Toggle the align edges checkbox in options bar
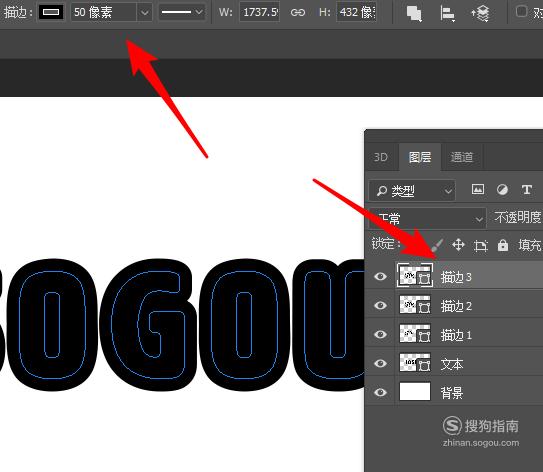Viewport: 543px width, 472px height. (x=521, y=11)
